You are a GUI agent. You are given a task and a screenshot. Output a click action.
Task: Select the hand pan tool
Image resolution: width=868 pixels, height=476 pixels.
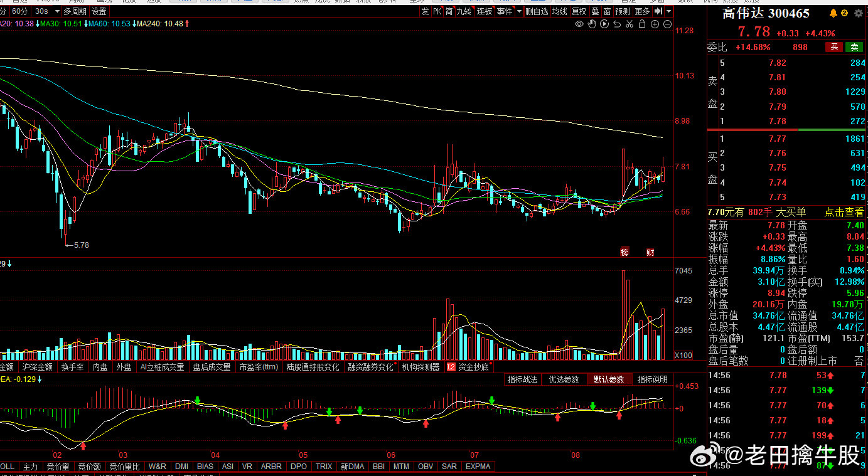tap(592, 24)
